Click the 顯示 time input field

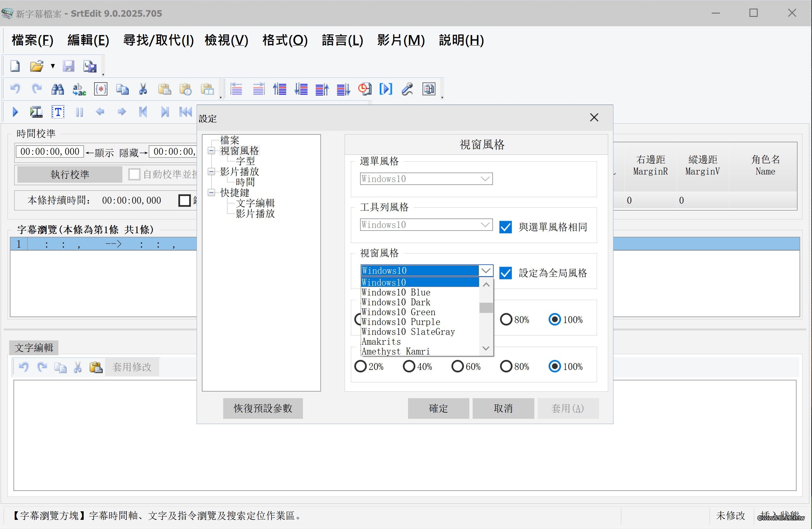(50, 151)
